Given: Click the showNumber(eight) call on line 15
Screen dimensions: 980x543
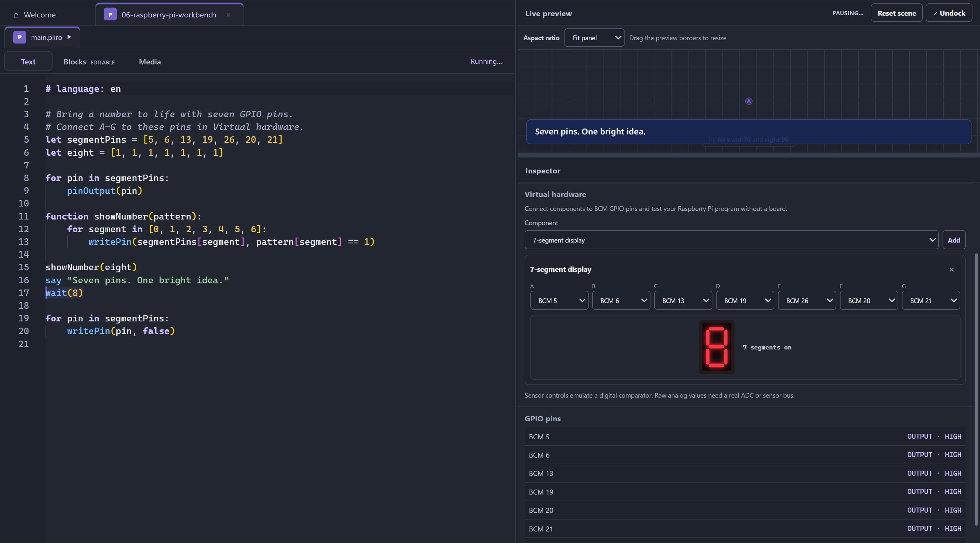Looking at the screenshot, I should click(91, 267).
